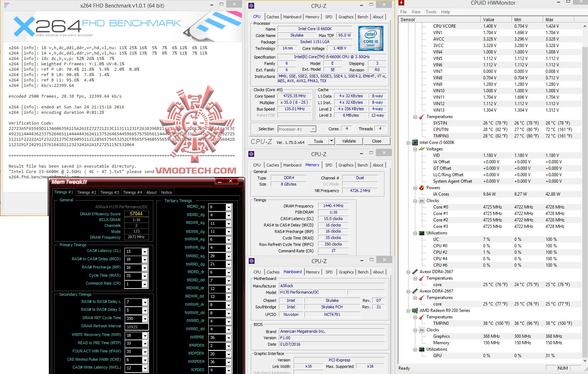Select the AMD Radeon R9 200 Series card icon

[415, 310]
